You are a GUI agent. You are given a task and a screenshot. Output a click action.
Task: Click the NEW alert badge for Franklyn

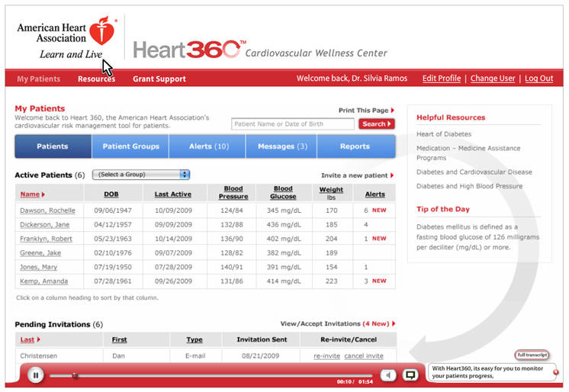[x=379, y=239]
